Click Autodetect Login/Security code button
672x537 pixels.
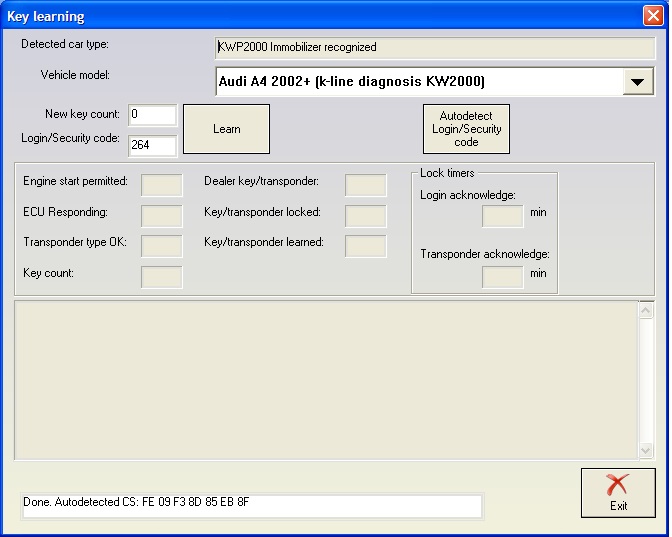coord(466,129)
